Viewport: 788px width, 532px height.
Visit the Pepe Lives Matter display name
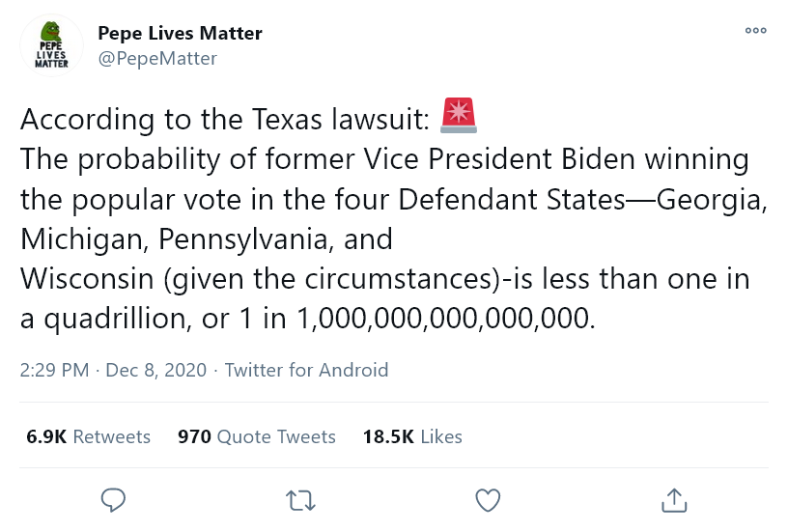click(180, 33)
